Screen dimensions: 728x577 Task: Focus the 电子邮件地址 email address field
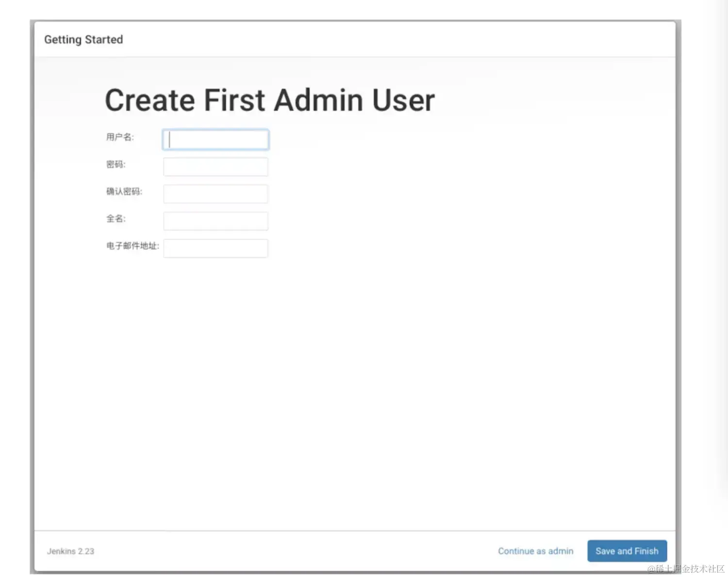[215, 248]
